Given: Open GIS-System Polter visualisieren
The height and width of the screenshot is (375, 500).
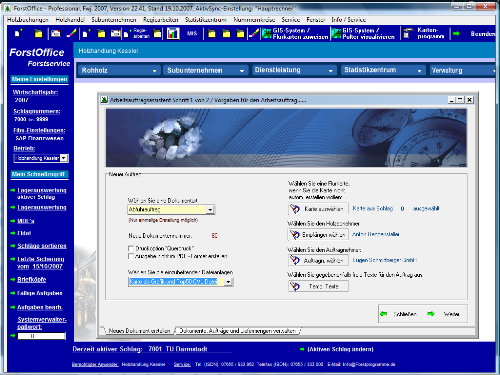Looking at the screenshot, I should point(363,33).
